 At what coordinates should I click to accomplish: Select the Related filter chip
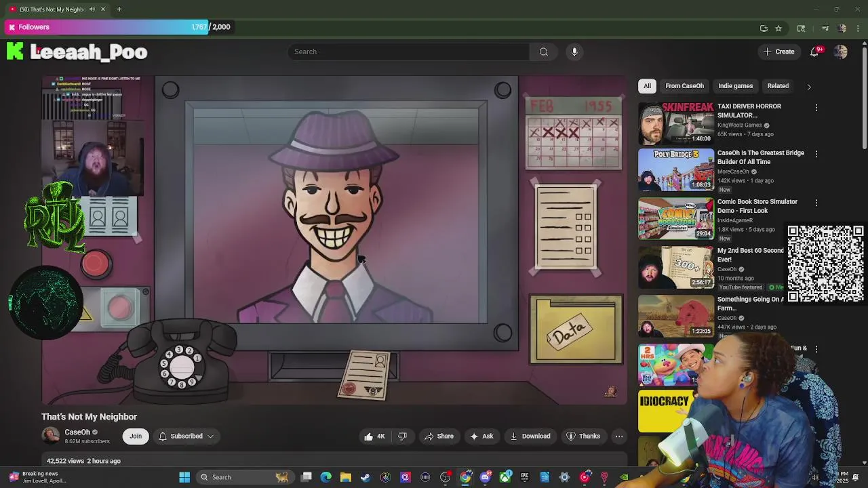click(x=778, y=86)
